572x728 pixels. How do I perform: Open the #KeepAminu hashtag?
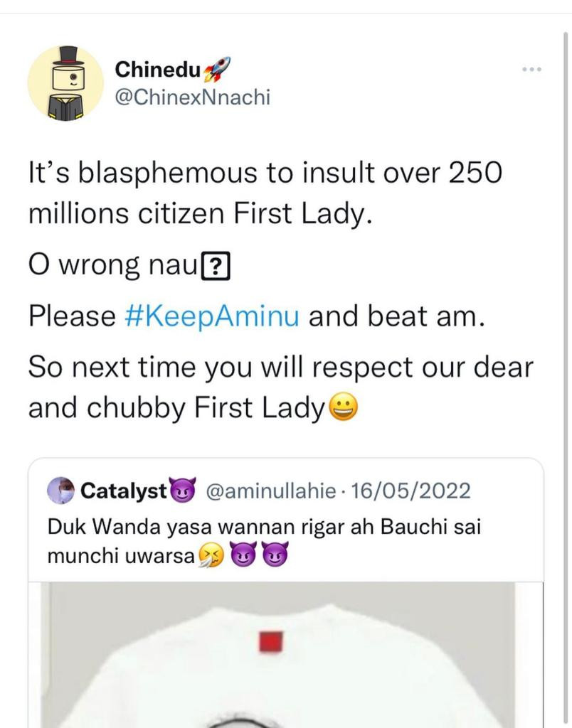(212, 316)
